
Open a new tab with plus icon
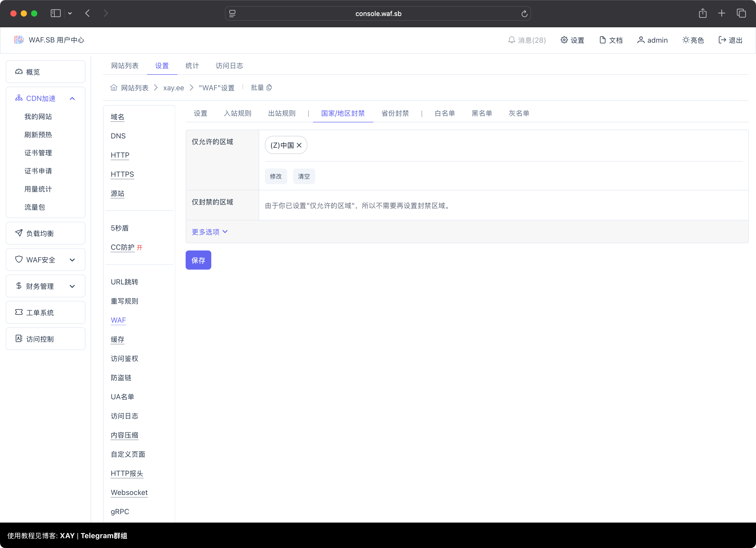pos(722,13)
